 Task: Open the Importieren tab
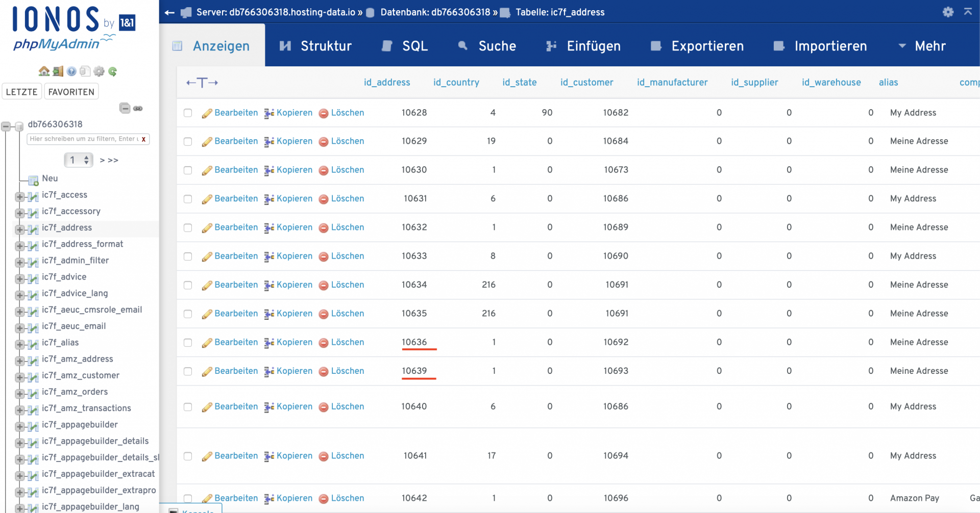click(820, 46)
